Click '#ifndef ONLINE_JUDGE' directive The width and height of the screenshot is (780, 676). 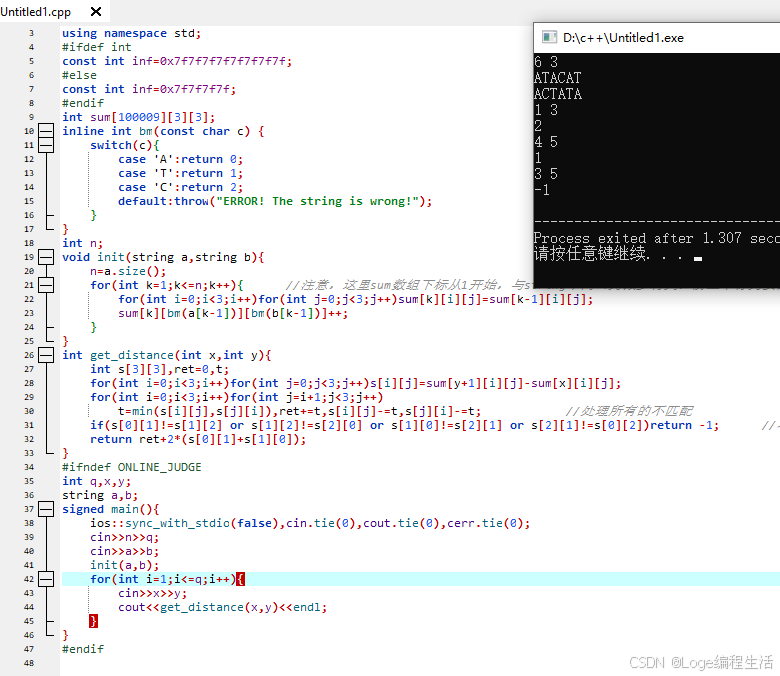[x=132, y=467]
